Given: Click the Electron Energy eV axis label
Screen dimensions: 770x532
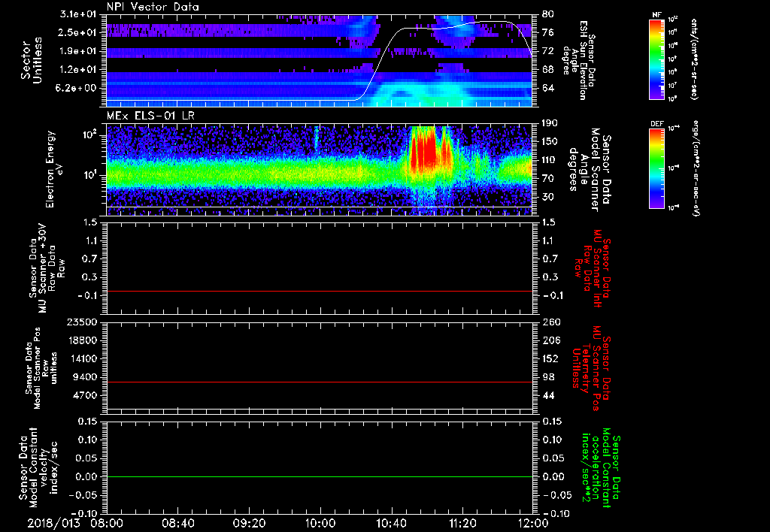Looking at the screenshot, I should click(x=54, y=169).
